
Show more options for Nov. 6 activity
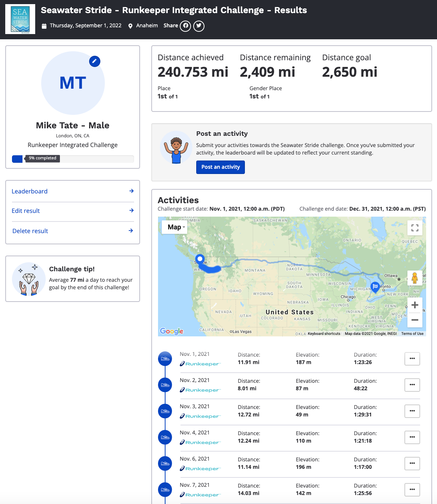(412, 464)
